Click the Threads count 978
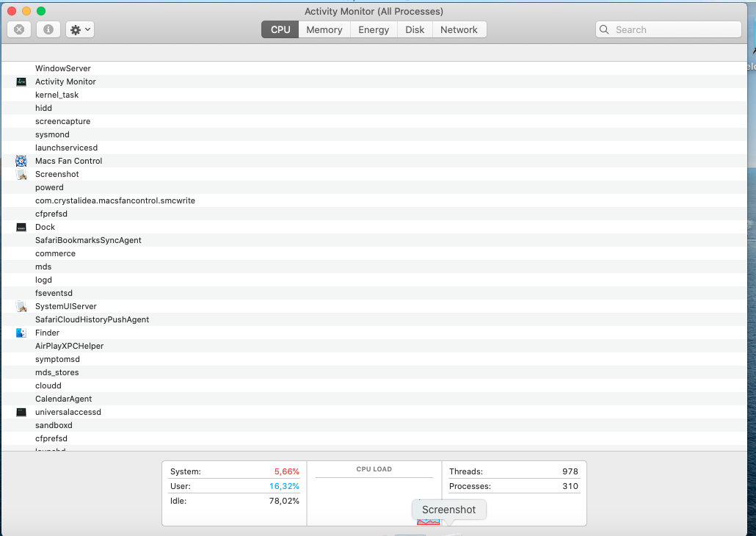This screenshot has width=756, height=536. (x=570, y=471)
